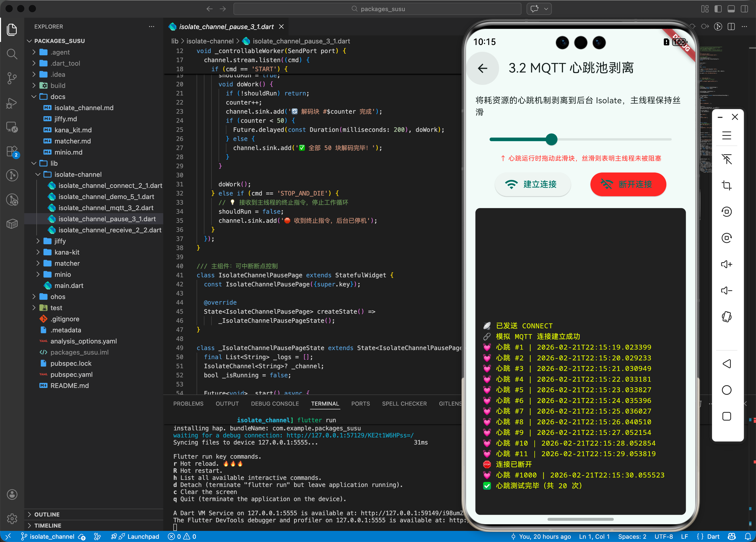This screenshot has width=756, height=542.
Task: Tap the back arrow in app header
Action: click(x=482, y=68)
